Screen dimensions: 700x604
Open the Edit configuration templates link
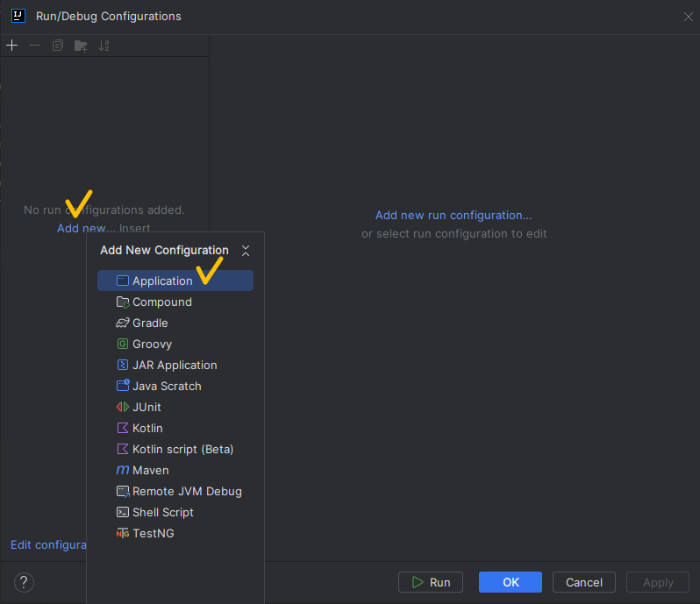pyautogui.click(x=48, y=544)
